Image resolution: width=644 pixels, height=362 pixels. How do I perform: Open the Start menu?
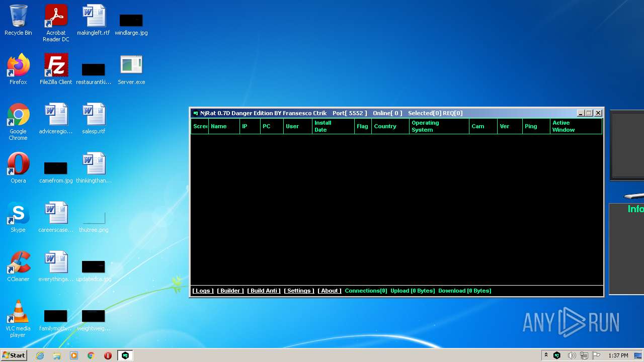pos(14,355)
